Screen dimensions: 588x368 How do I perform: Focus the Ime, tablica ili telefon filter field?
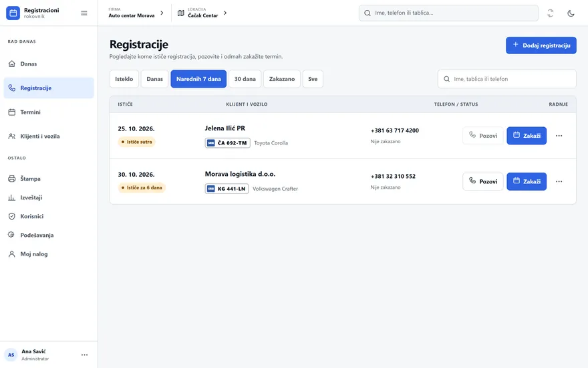coord(506,79)
